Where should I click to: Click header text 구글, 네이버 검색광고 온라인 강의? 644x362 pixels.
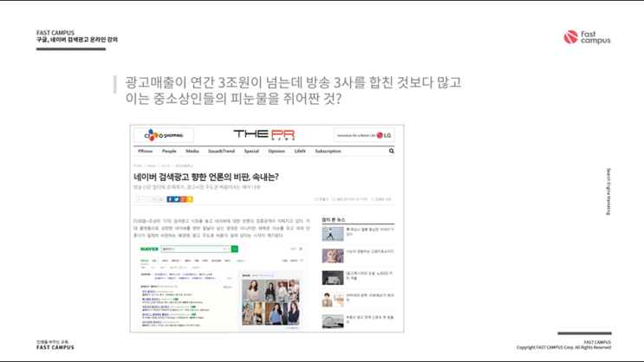pyautogui.click(x=77, y=40)
